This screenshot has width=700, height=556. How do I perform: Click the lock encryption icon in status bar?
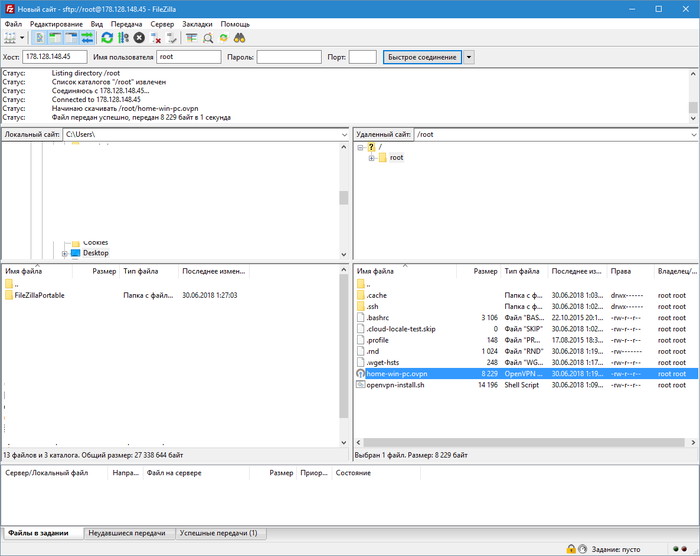571,549
